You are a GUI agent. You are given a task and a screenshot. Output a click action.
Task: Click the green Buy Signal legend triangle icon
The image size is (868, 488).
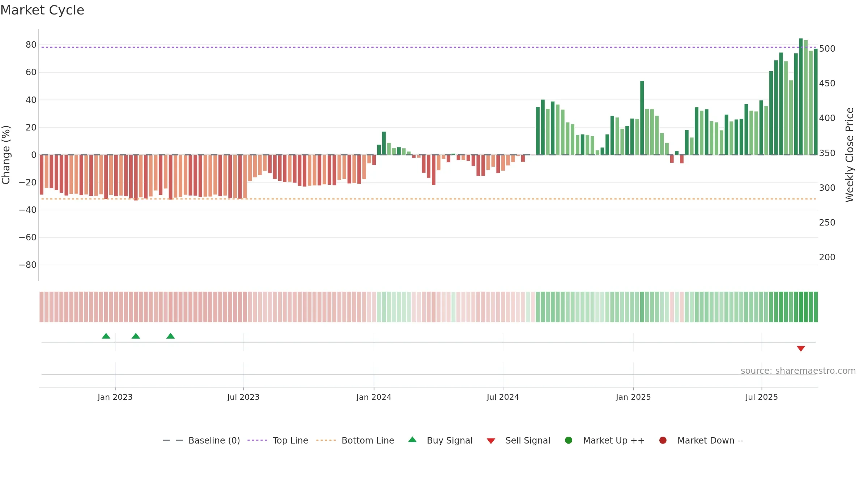click(x=412, y=440)
